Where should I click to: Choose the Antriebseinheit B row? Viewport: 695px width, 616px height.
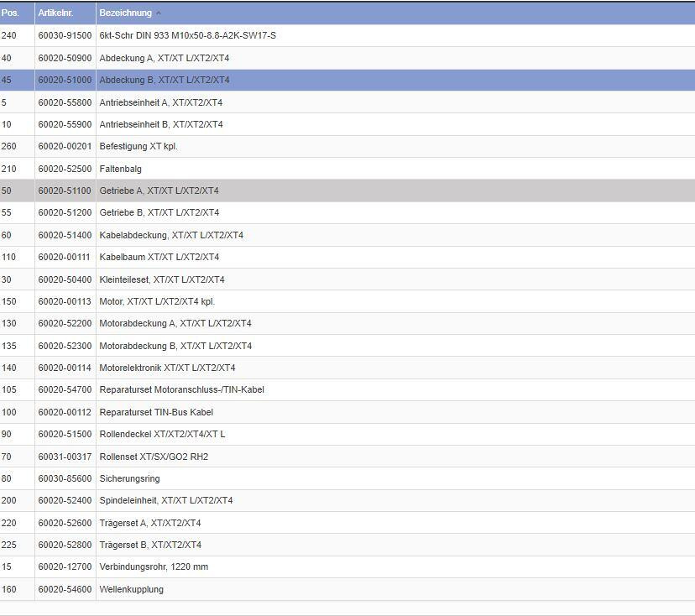point(160,124)
